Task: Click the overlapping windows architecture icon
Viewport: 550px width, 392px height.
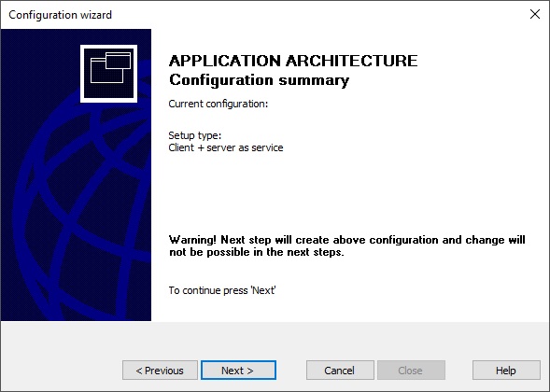Action: pos(108,74)
